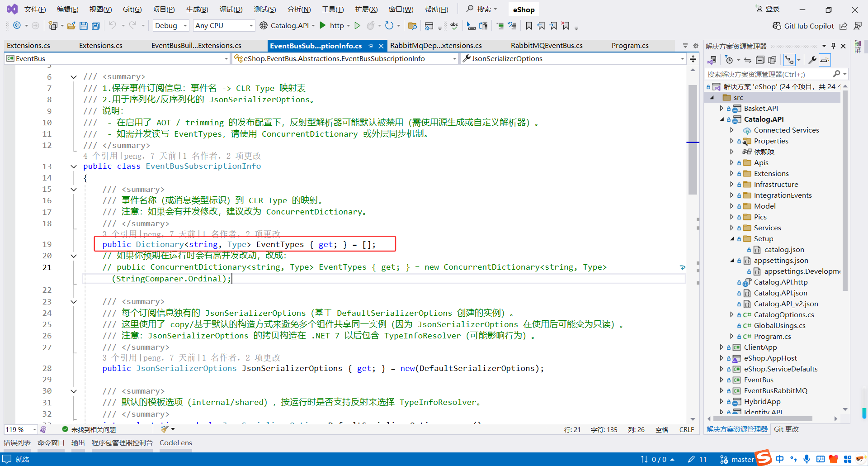
Task: Toggle Preview Selected Items in Solution Explorer
Action: [x=825, y=59]
